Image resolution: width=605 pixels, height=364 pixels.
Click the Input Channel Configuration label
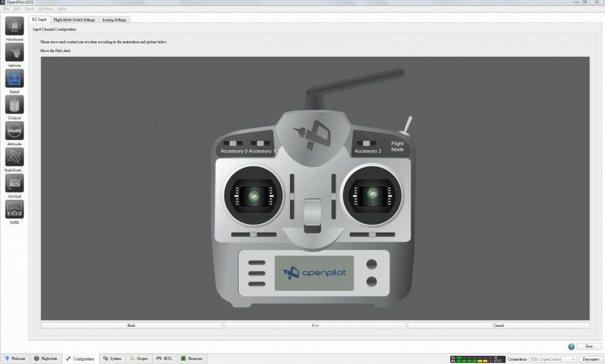coord(54,30)
